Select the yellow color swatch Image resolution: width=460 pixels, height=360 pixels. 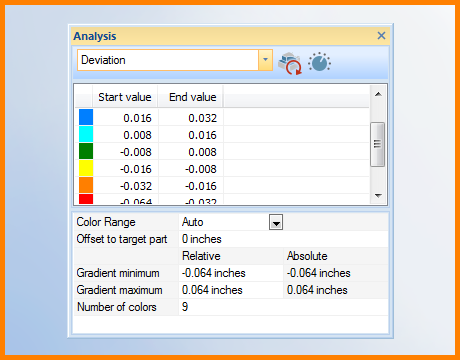click(x=86, y=168)
